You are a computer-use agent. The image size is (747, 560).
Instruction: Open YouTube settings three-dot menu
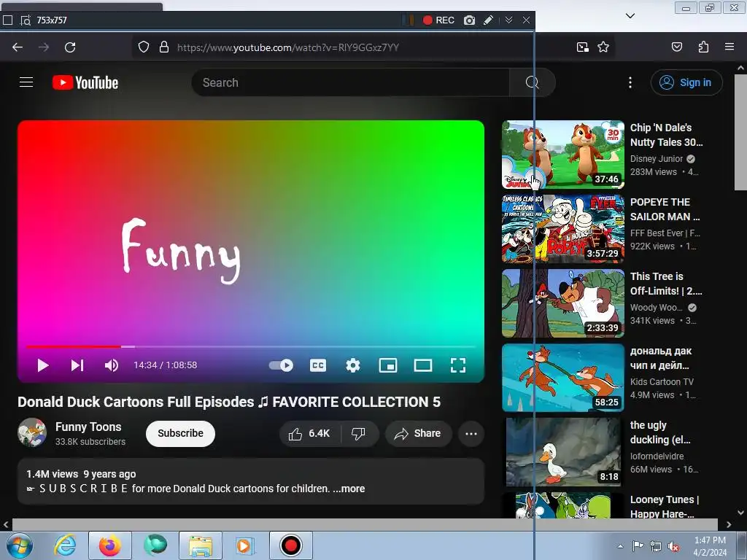pos(630,82)
